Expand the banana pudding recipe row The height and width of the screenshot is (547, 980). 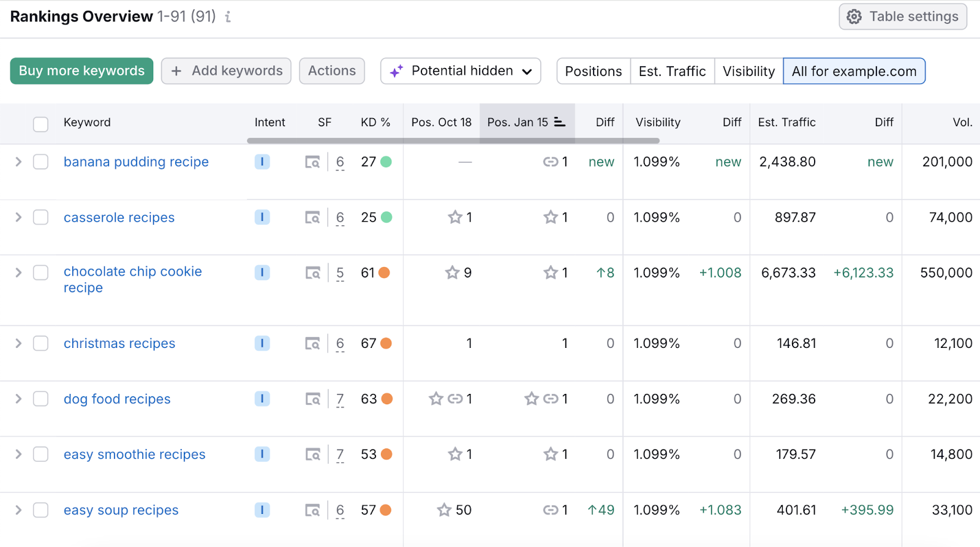click(18, 162)
